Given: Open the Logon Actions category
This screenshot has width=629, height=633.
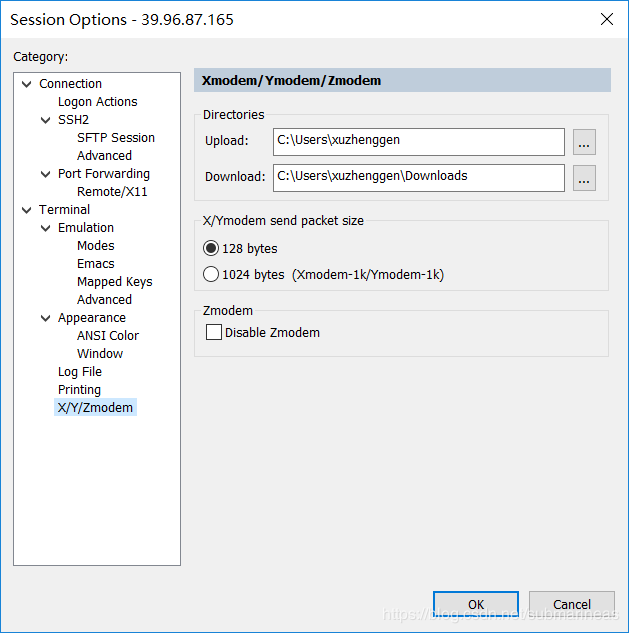Looking at the screenshot, I should tap(97, 102).
